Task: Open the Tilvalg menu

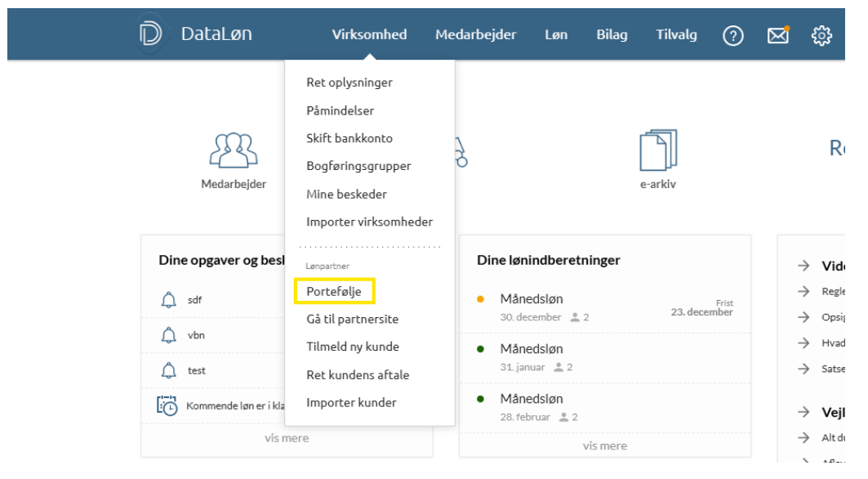Action: point(676,34)
